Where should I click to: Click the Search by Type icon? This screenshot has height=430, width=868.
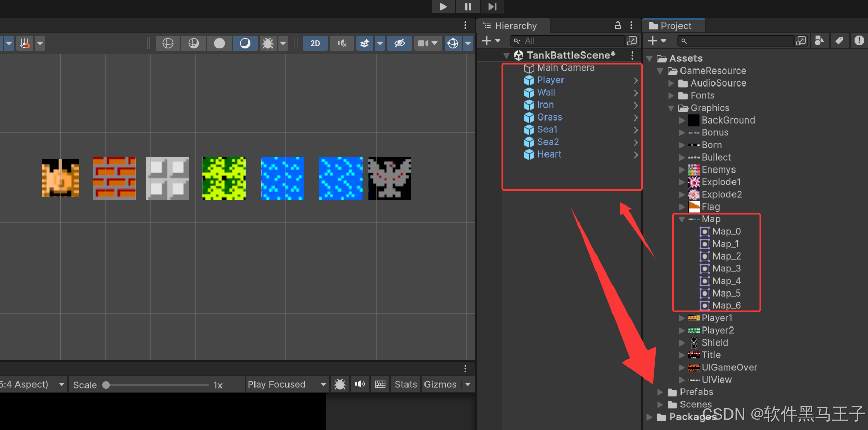click(820, 40)
